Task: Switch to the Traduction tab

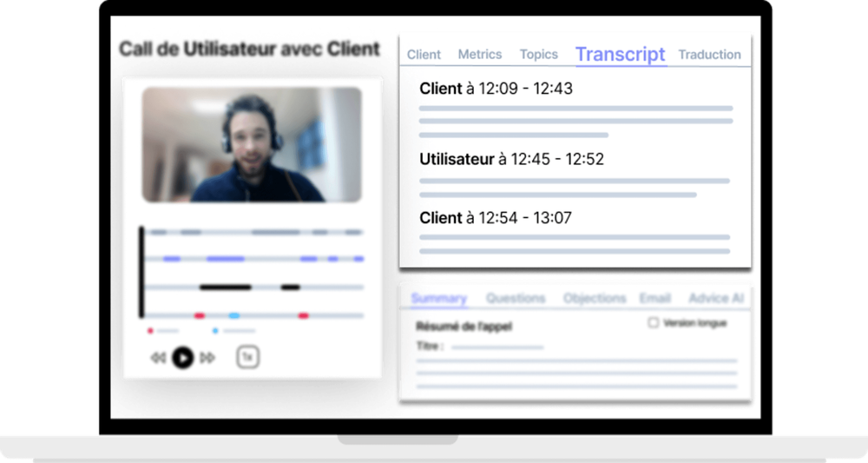Action: tap(710, 54)
